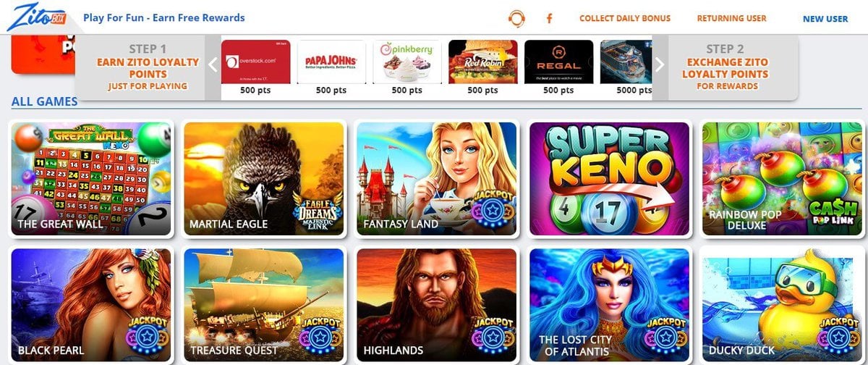868x365 pixels.
Task: Click Collect Daily Bonus
Action: [x=625, y=19]
